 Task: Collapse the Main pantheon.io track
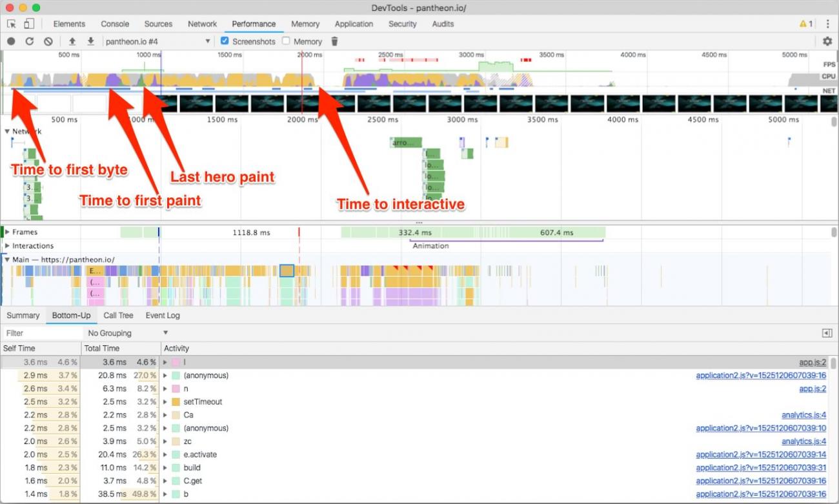coord(8,259)
